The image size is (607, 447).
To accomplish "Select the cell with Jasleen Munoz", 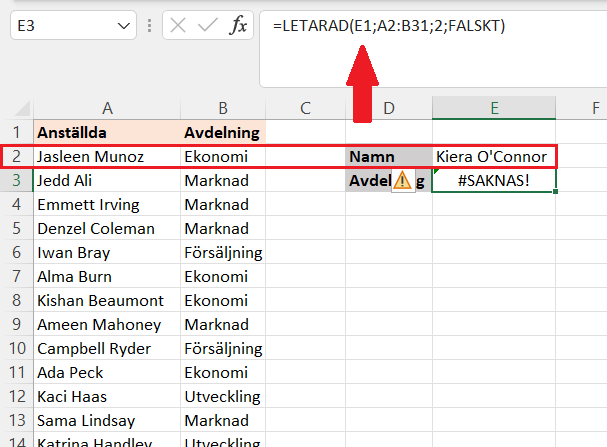I will 105,157.
